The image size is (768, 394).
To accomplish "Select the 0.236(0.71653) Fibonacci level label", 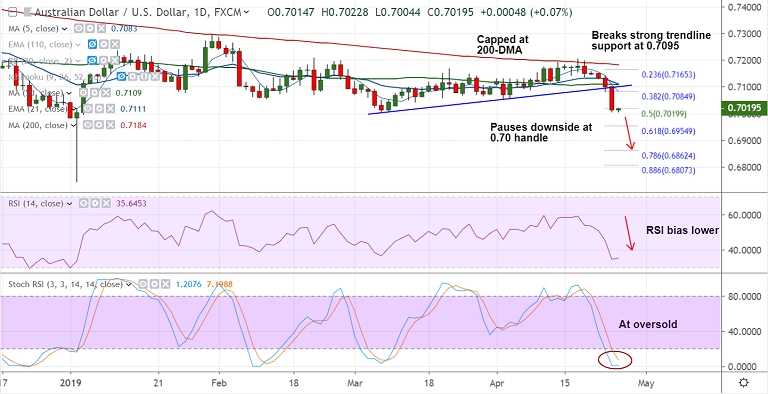I will [669, 74].
